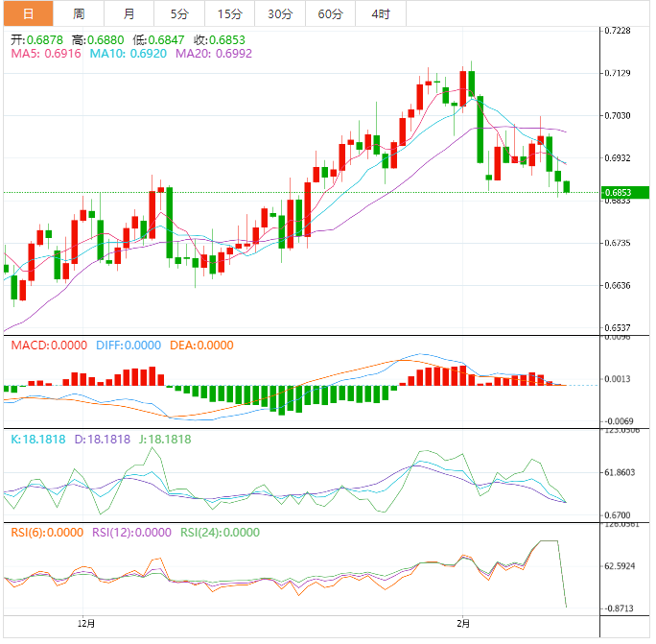
Task: Click the DEA: 0.0000 label
Action: 200,346
